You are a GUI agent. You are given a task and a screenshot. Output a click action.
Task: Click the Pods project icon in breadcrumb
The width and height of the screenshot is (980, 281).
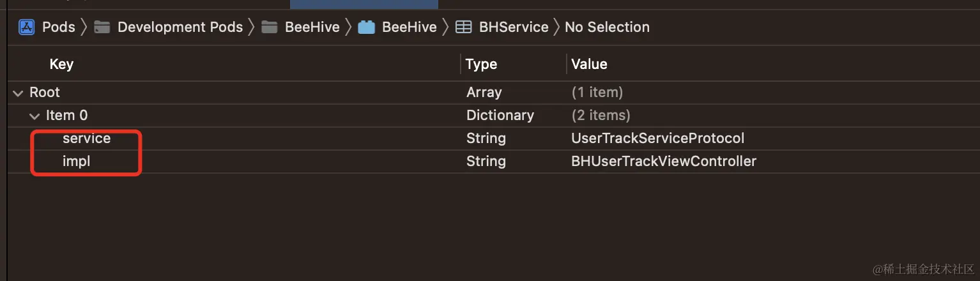[x=26, y=27]
